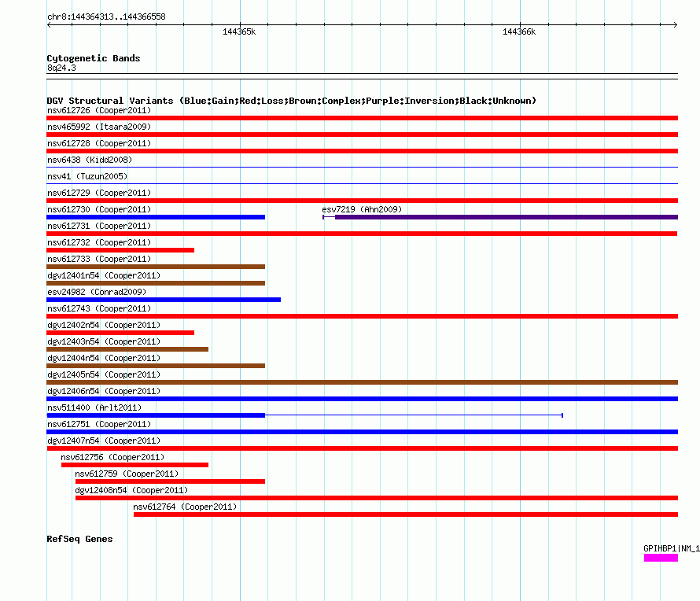
Task: Click the thick blue segment of nsv511400
Action: [156, 415]
